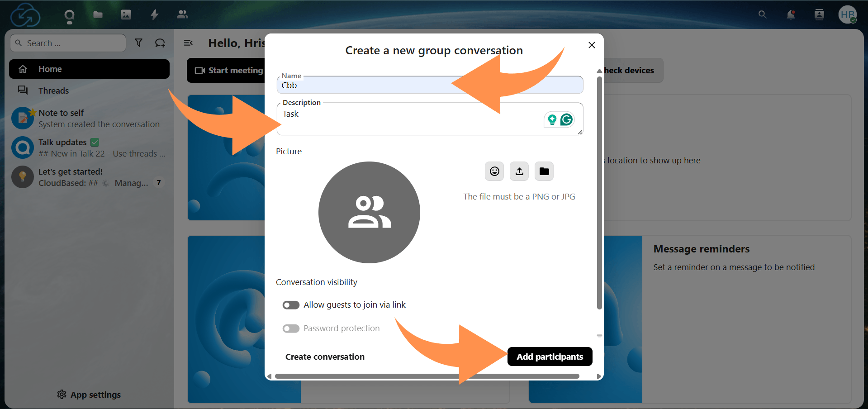Open the Contacts icon in header

(819, 15)
